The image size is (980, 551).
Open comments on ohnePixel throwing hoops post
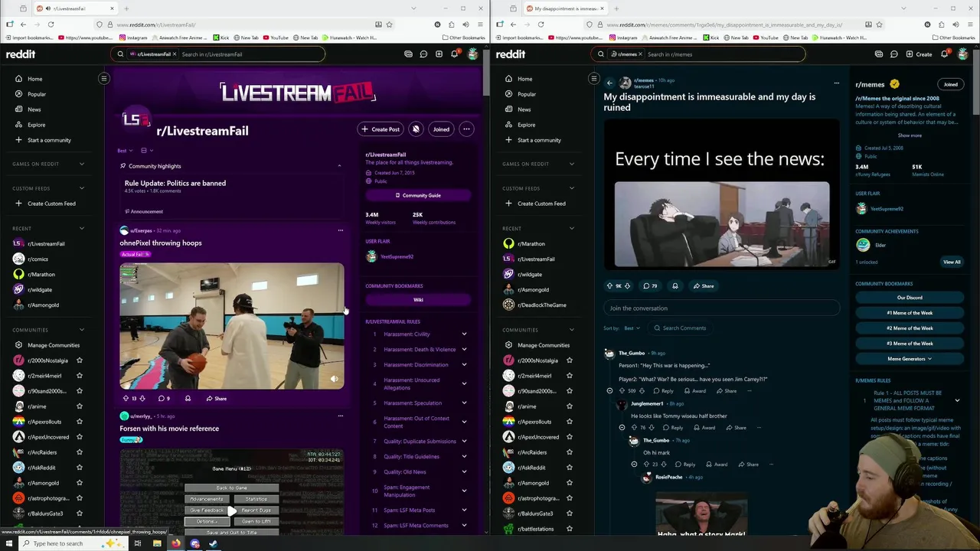point(165,399)
